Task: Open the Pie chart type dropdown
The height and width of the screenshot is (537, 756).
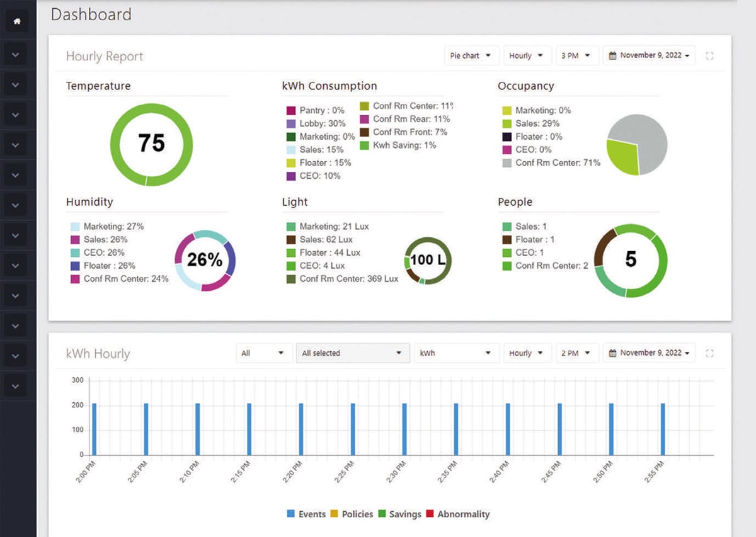Action: 472,55
